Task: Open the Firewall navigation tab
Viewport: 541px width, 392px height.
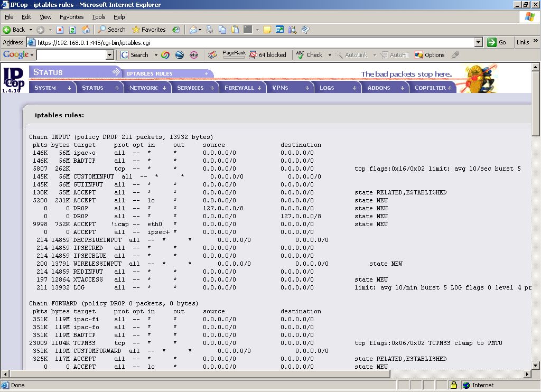Action: point(243,88)
